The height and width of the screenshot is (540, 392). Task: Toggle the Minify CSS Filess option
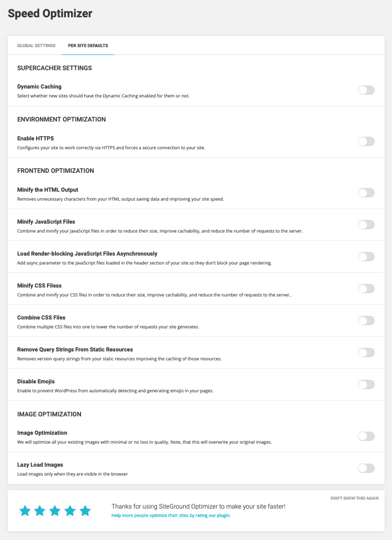tap(366, 289)
